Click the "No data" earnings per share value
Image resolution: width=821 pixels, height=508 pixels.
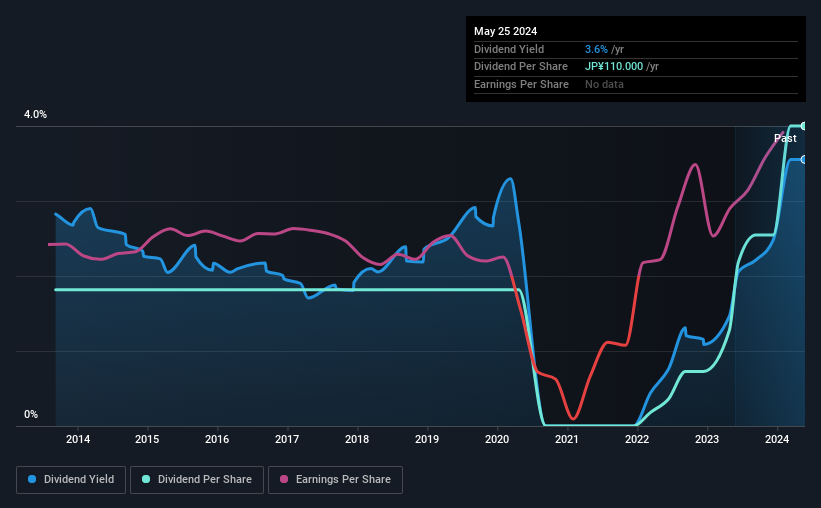coord(605,84)
